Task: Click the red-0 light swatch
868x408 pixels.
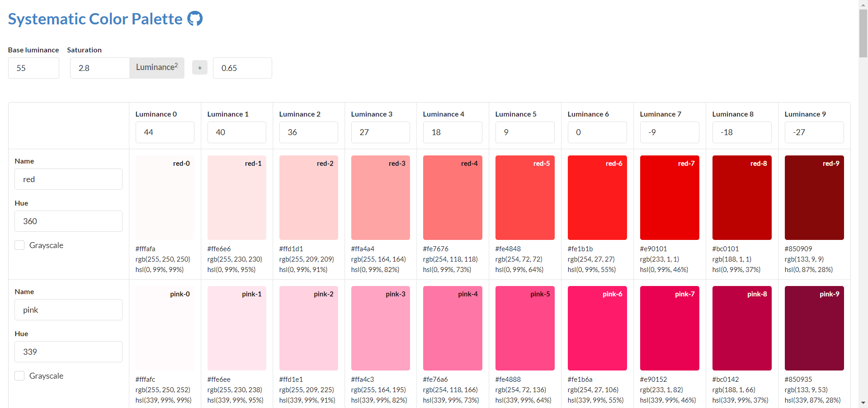Action: click(x=165, y=197)
